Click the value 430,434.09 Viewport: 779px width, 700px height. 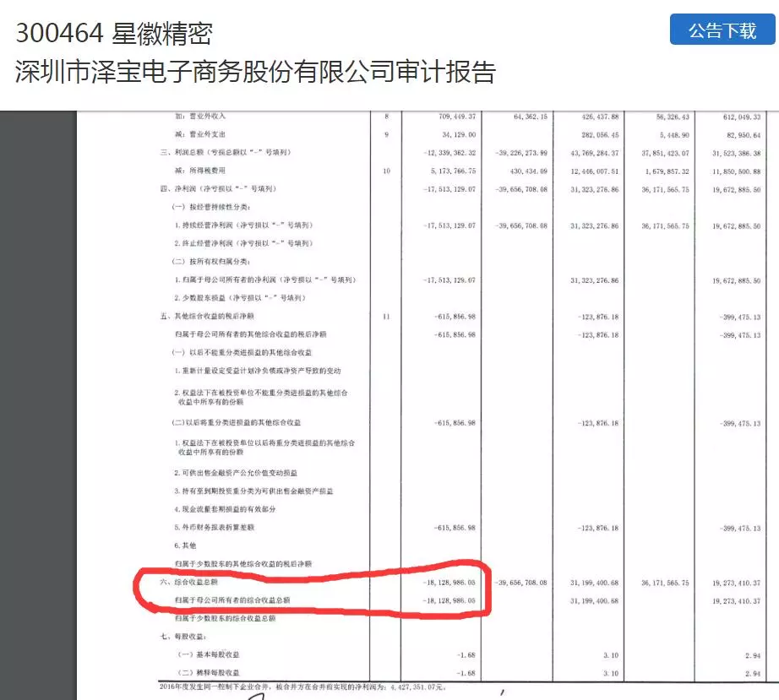529,171
